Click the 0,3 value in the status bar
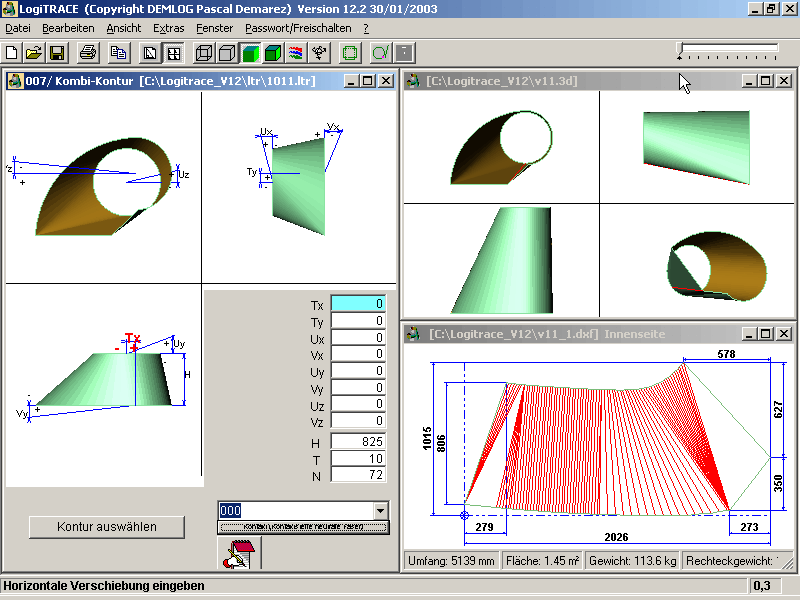Screen dimensions: 800x600 coord(762,586)
